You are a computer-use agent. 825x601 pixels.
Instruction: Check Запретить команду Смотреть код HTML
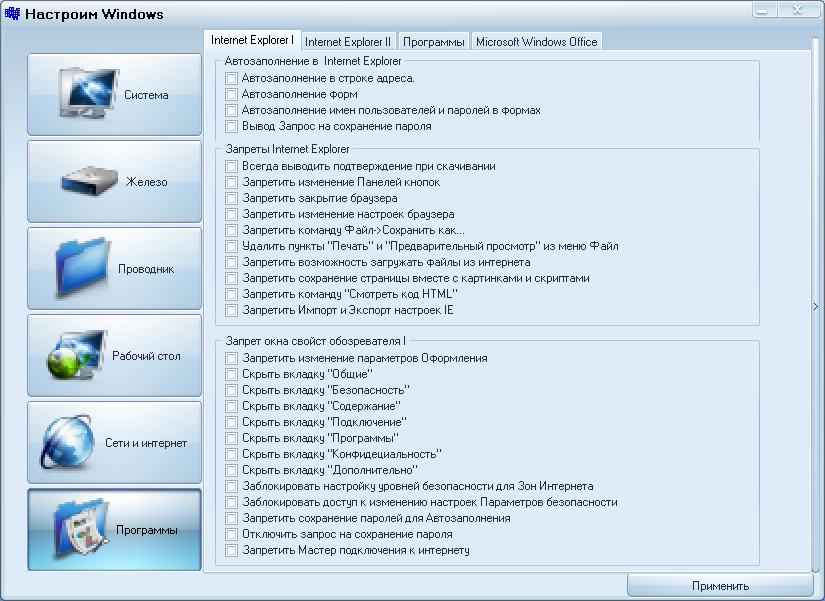pyautogui.click(x=231, y=294)
